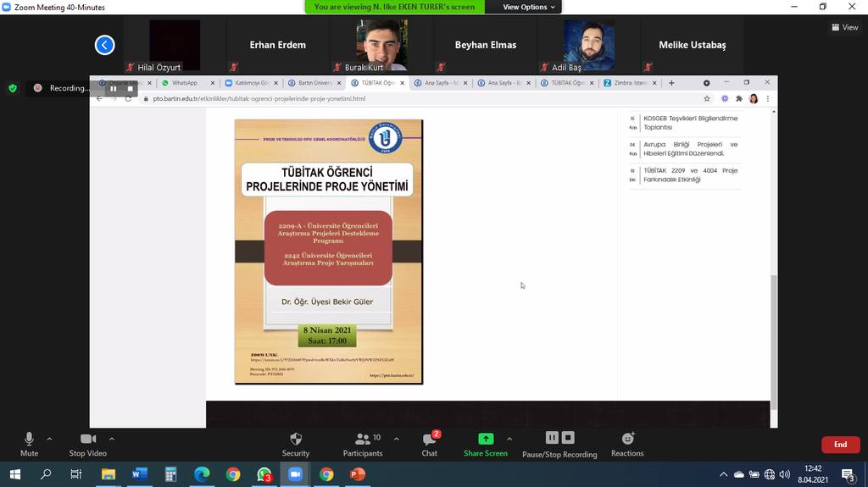The height and width of the screenshot is (487, 868).
Task: Select Erhan Erdem participant tile
Action: click(x=278, y=46)
